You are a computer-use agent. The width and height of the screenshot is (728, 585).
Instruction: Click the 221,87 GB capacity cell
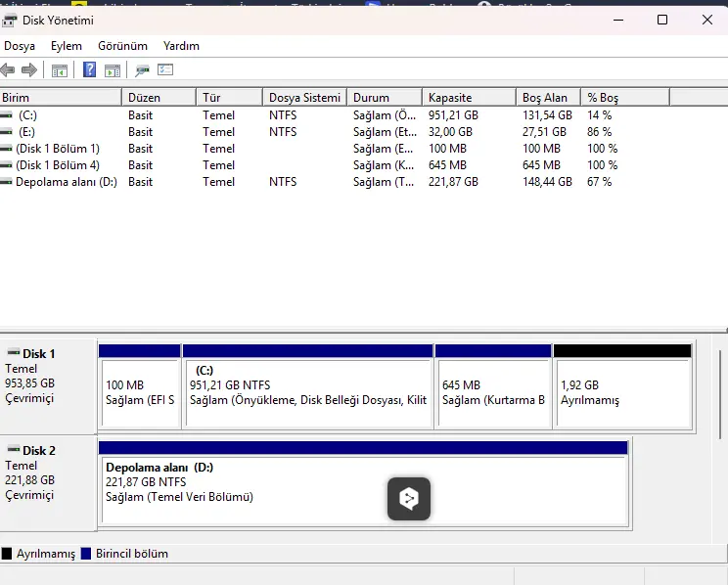click(453, 182)
